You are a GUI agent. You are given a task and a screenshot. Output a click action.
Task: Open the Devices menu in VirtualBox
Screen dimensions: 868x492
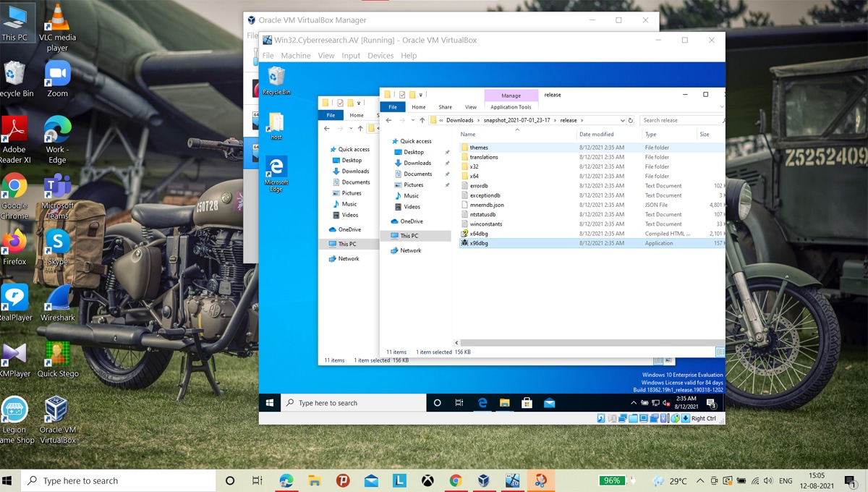tap(380, 56)
